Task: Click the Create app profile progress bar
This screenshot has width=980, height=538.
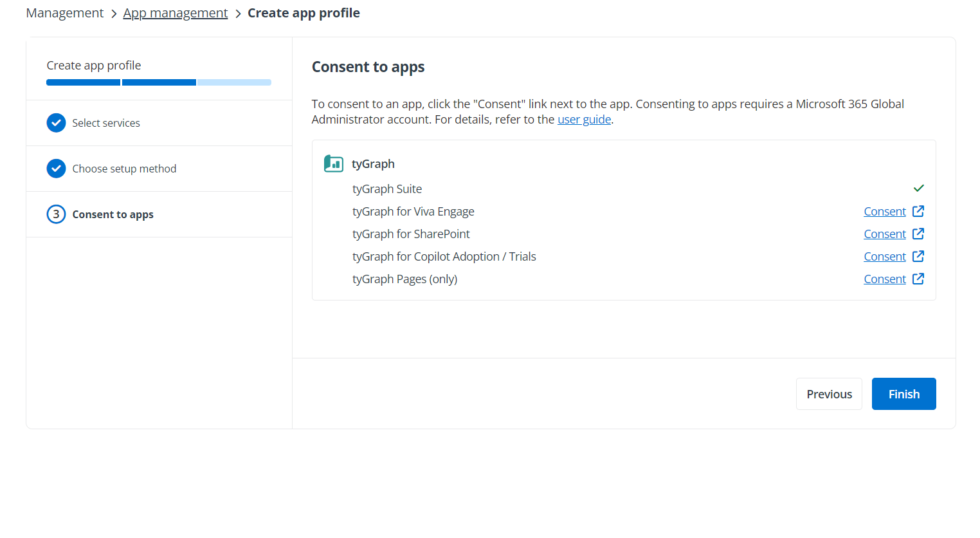Action: tap(158, 82)
